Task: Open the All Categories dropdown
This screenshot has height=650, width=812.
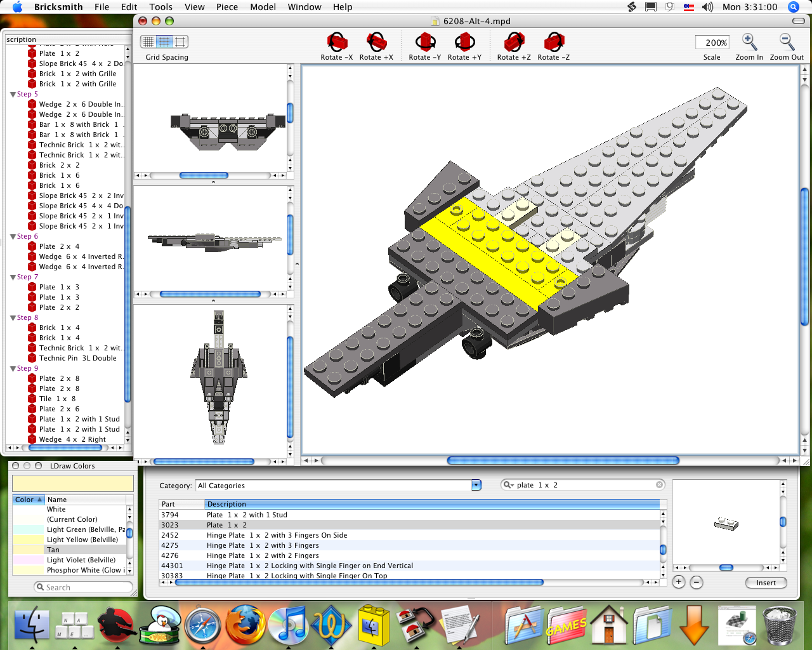Action: click(475, 485)
